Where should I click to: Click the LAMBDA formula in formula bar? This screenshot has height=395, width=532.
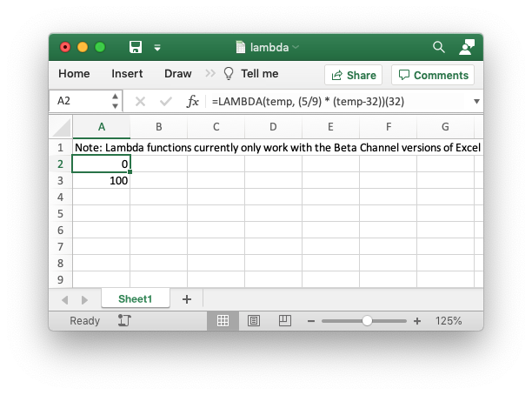point(308,102)
